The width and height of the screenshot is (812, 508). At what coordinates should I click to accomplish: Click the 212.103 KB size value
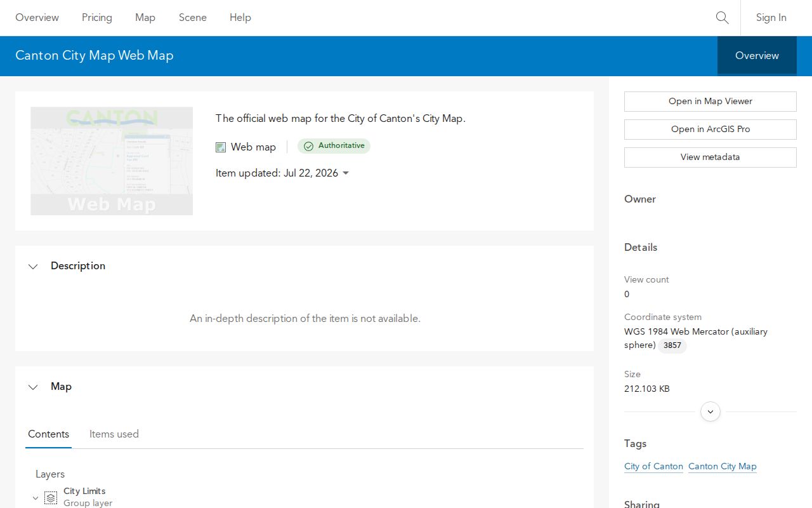pos(647,389)
